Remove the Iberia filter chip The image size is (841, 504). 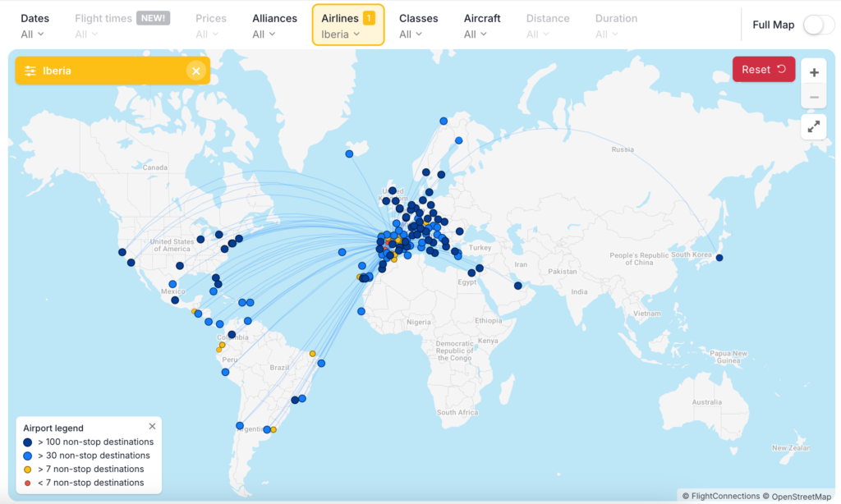(196, 71)
